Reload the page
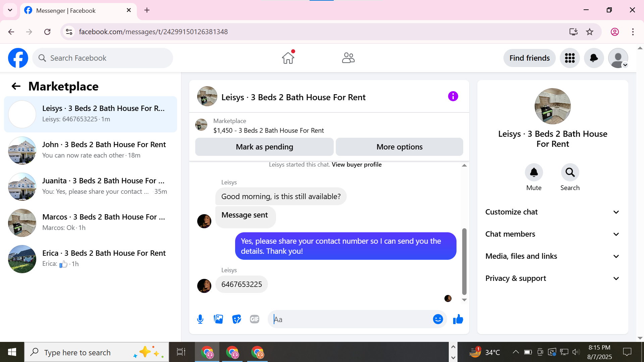This screenshot has height=362, width=644. 47,32
